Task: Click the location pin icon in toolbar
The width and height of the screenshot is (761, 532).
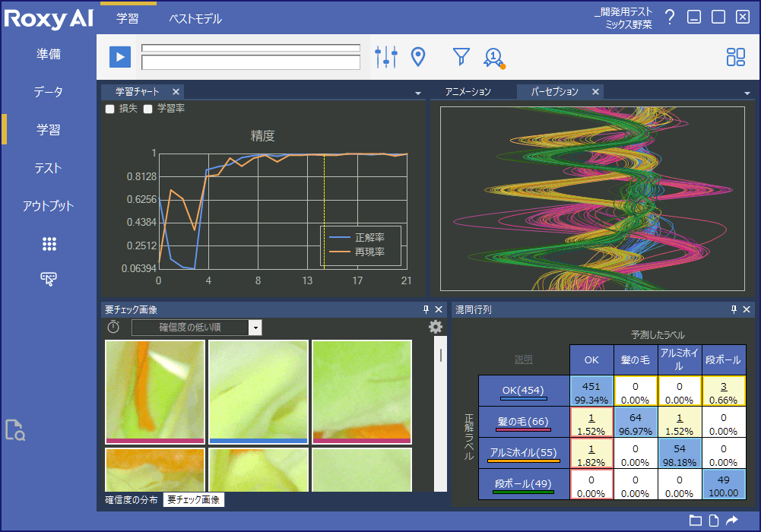Action: coord(417,56)
